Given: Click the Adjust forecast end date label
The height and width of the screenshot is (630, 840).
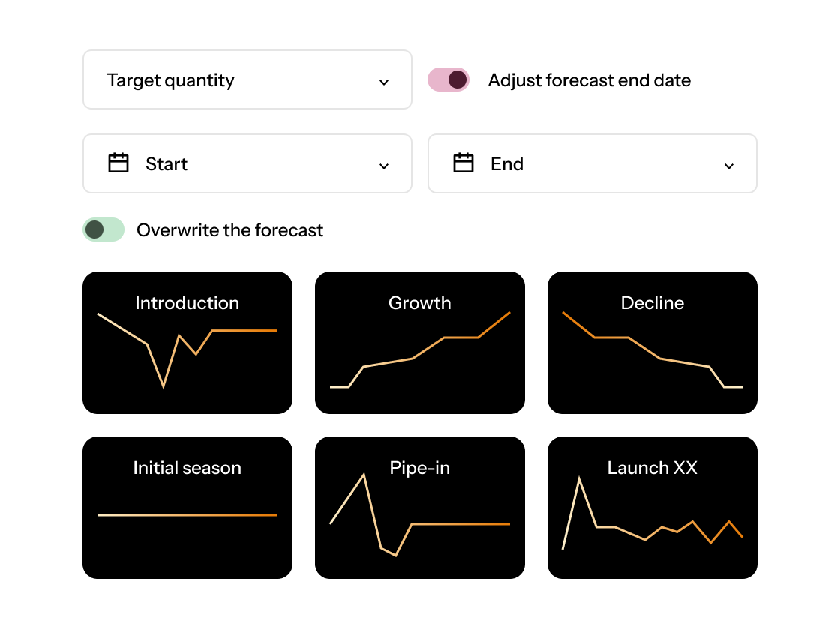Looking at the screenshot, I should 589,79.
